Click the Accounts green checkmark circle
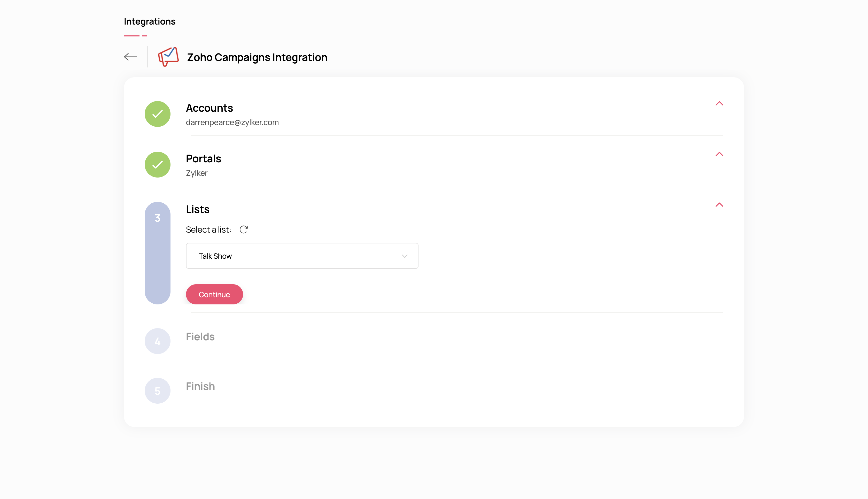 (157, 114)
